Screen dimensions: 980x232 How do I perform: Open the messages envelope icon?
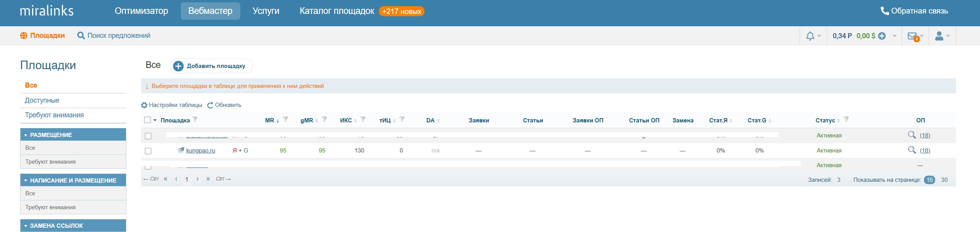tap(912, 36)
